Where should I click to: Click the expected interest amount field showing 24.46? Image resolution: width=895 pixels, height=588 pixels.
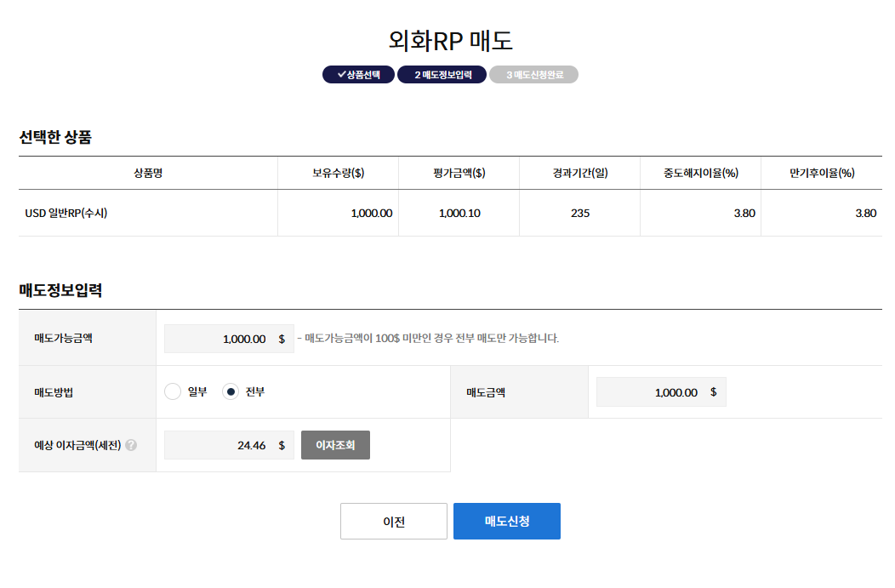coord(228,444)
